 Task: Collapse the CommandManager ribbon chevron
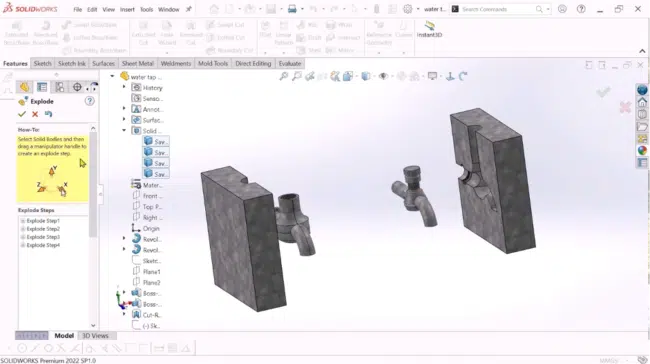pos(642,51)
